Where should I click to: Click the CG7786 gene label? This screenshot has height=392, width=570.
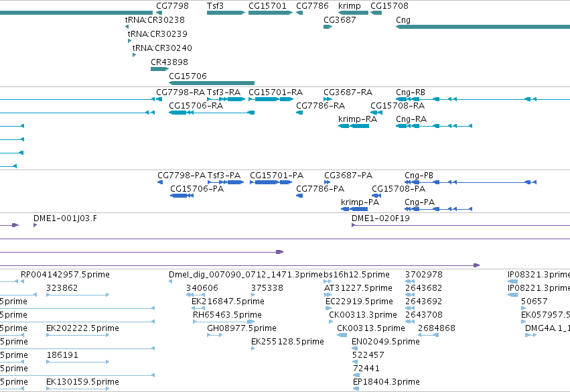point(312,6)
